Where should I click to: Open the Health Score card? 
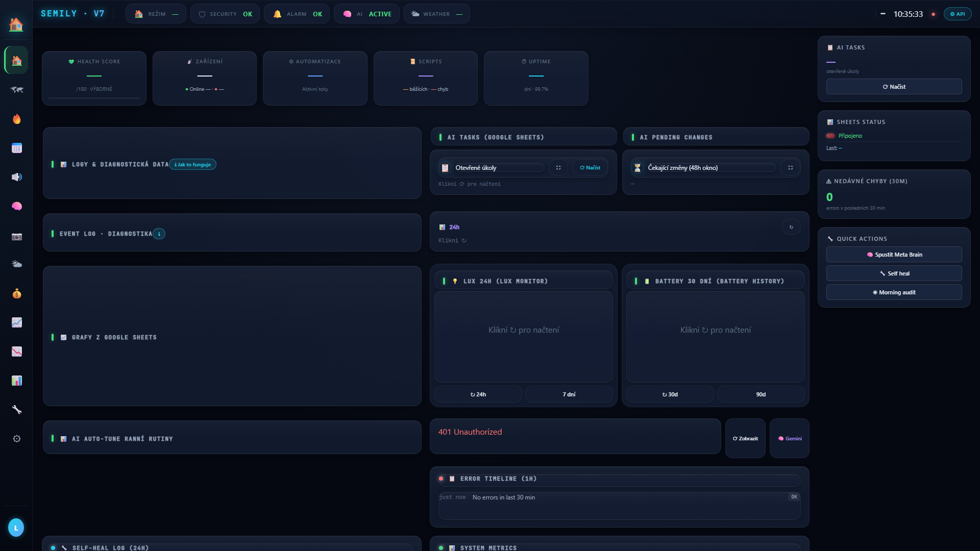[94, 78]
